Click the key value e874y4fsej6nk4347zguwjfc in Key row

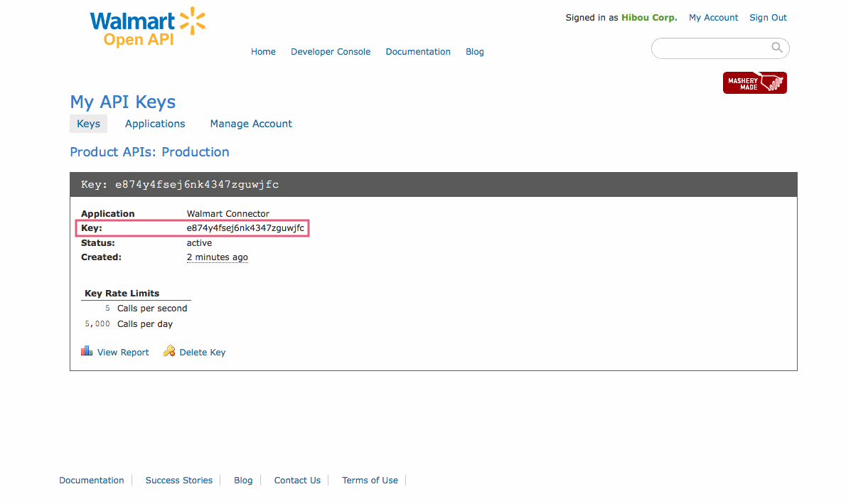(245, 228)
